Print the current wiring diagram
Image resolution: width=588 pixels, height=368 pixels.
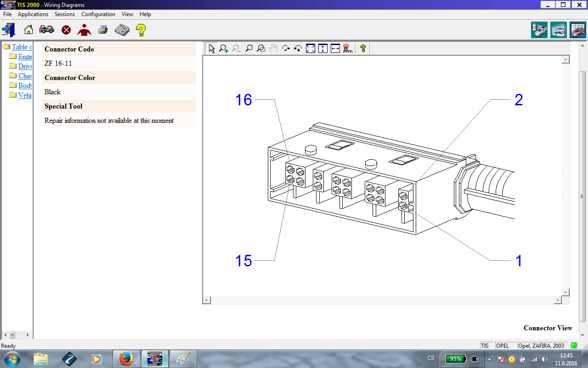coord(103,30)
